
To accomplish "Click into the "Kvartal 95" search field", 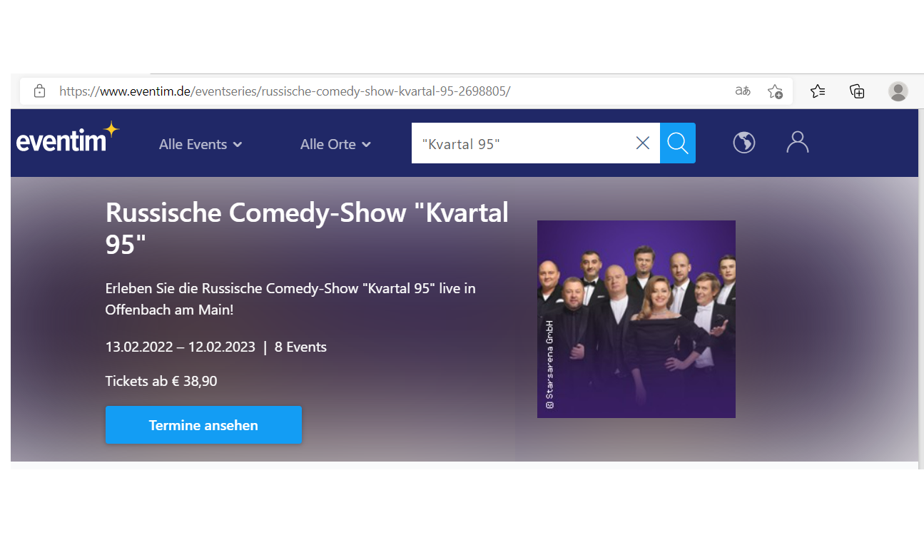I will (521, 143).
